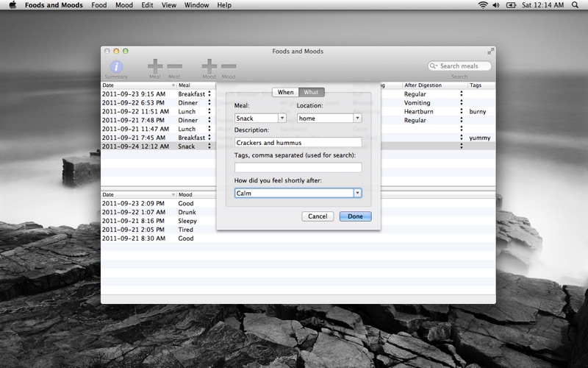Click the Wi-Fi status icon
The image size is (588, 368).
click(x=483, y=5)
